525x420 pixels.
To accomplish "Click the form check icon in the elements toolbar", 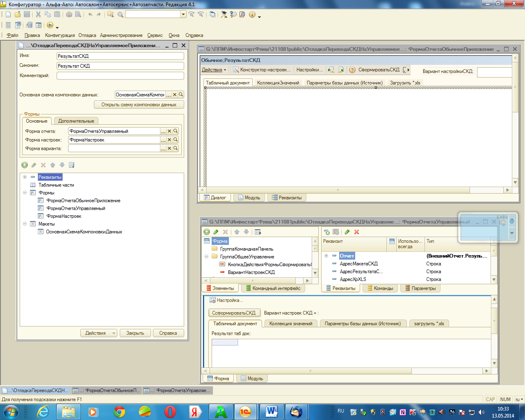I will point(258,232).
